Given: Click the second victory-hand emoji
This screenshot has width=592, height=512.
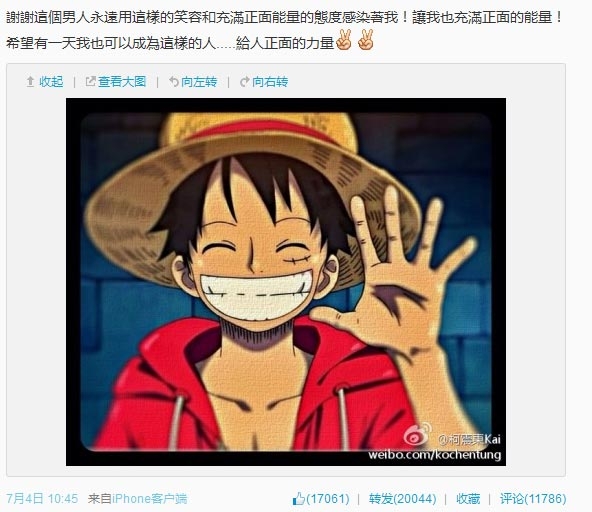Looking at the screenshot, I should (365, 40).
